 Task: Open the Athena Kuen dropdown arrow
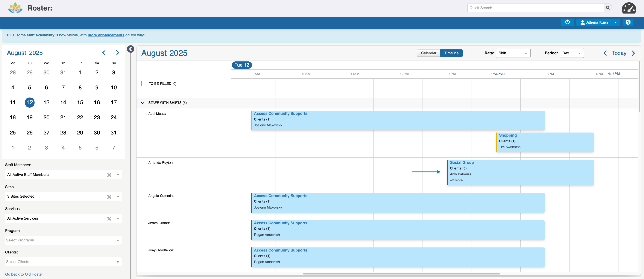click(x=615, y=22)
